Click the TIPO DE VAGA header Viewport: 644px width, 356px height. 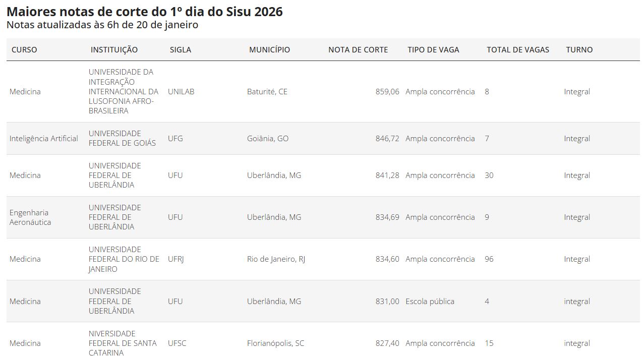point(433,49)
